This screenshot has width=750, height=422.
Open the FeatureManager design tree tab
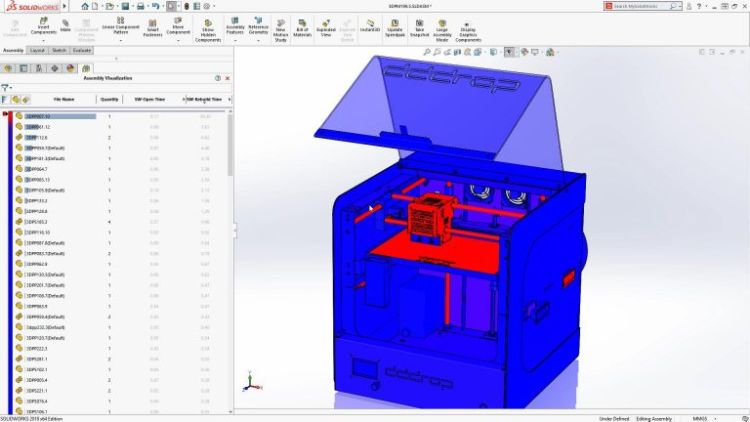(8, 68)
